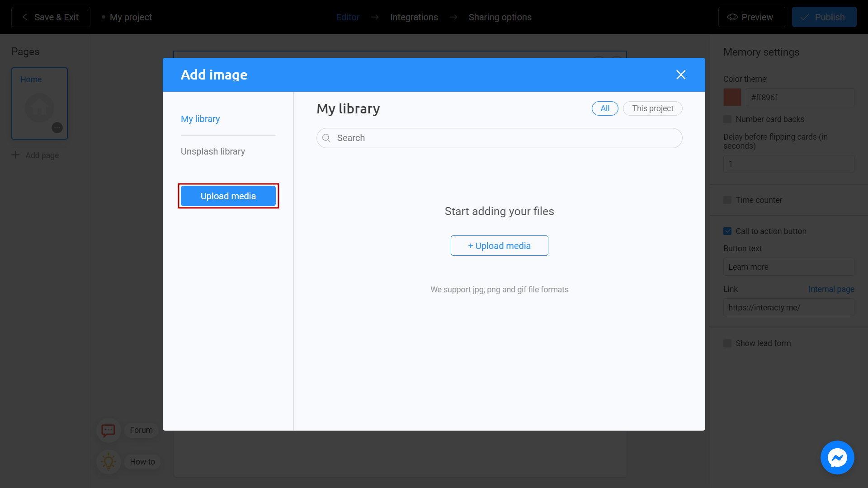The image size is (868, 488).
Task: Click the Save & Exit button
Action: (51, 17)
